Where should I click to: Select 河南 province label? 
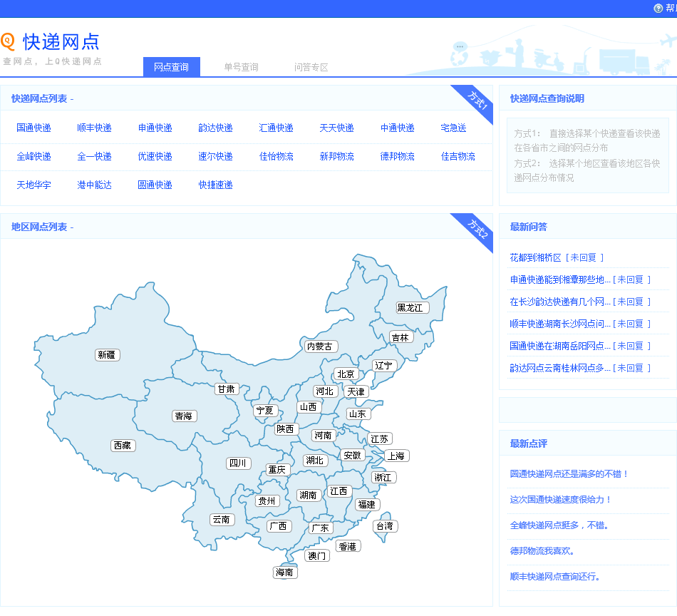tap(324, 435)
